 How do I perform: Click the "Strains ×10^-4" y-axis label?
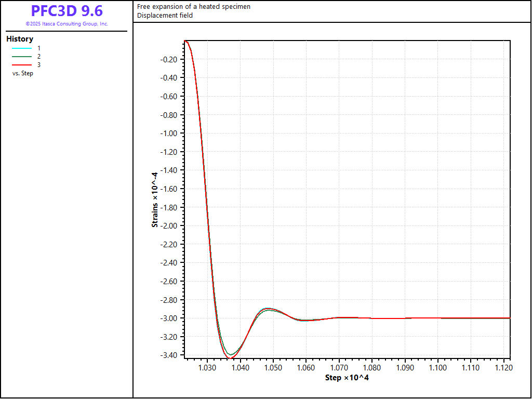click(x=155, y=199)
